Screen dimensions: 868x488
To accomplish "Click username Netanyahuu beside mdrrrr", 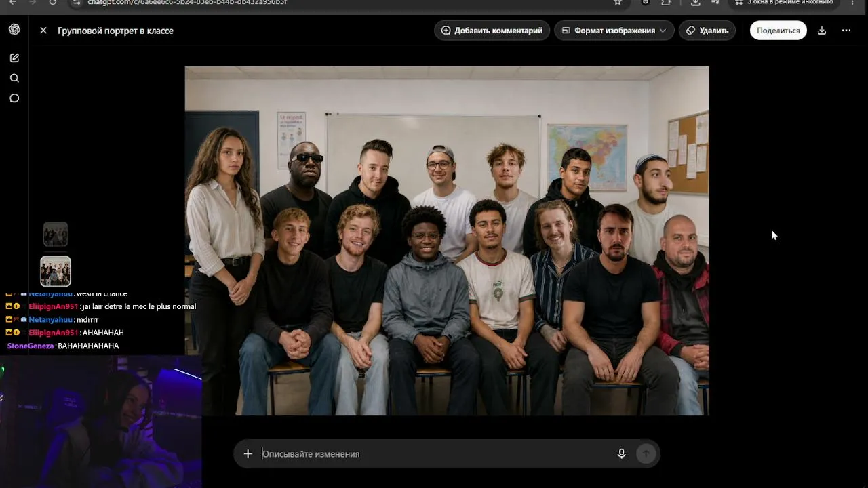I will point(50,319).
